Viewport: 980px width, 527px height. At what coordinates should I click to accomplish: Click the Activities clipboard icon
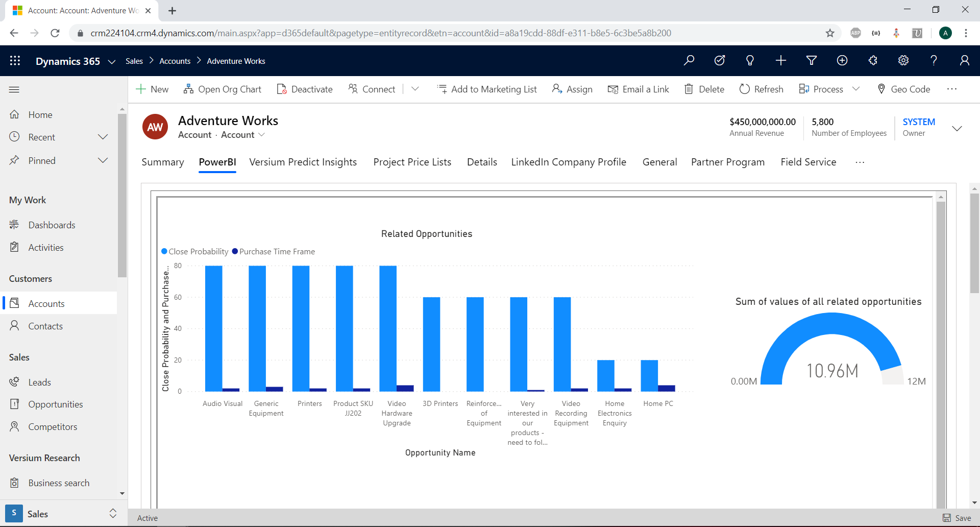[15, 247]
